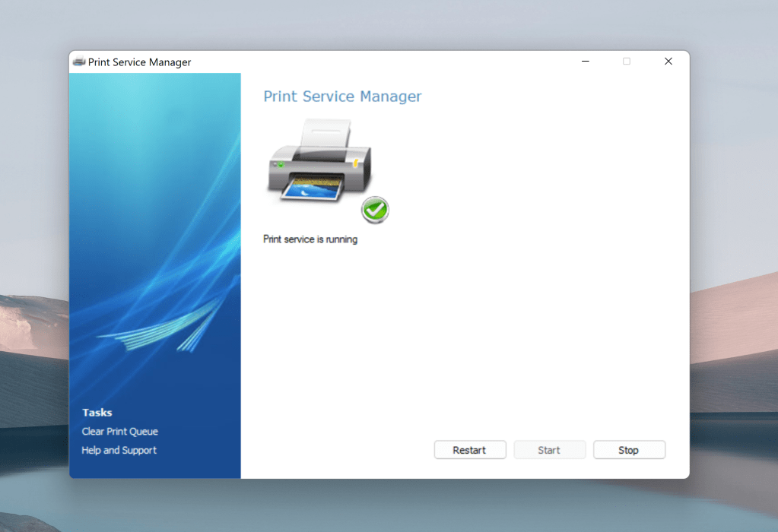Click the printed photo in the printer tray
The image size is (778, 532).
[312, 188]
